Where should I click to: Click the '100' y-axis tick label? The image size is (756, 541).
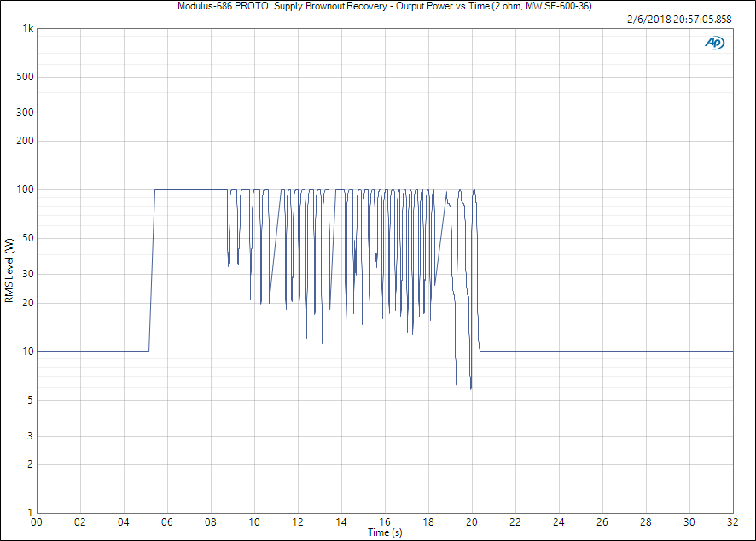click(x=25, y=189)
